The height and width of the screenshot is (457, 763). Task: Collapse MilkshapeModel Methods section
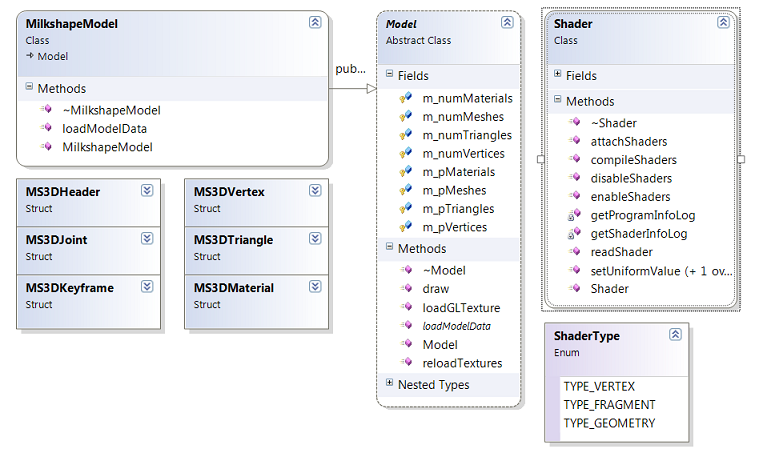click(x=29, y=87)
